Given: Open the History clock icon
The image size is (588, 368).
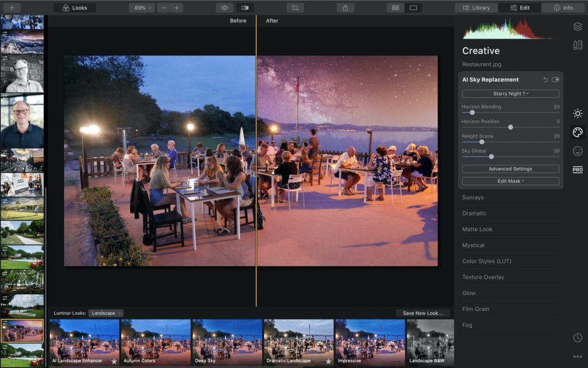Looking at the screenshot, I should pos(578,338).
